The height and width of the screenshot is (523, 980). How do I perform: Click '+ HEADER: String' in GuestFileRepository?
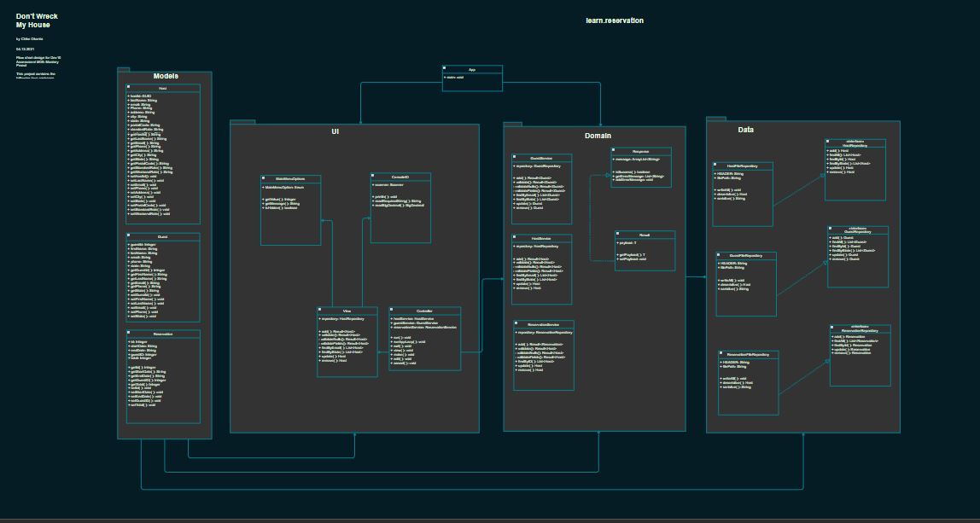click(733, 263)
